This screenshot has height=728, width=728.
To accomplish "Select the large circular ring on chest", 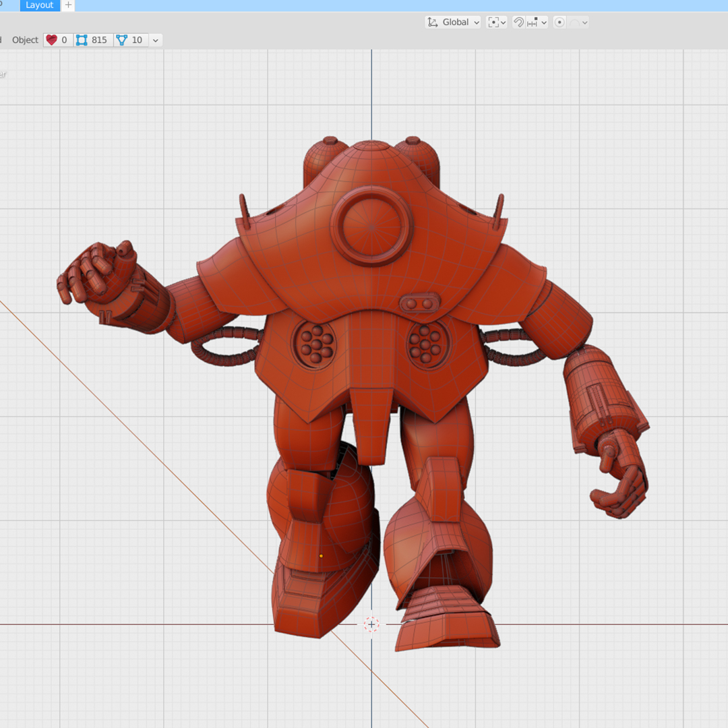I will click(371, 226).
